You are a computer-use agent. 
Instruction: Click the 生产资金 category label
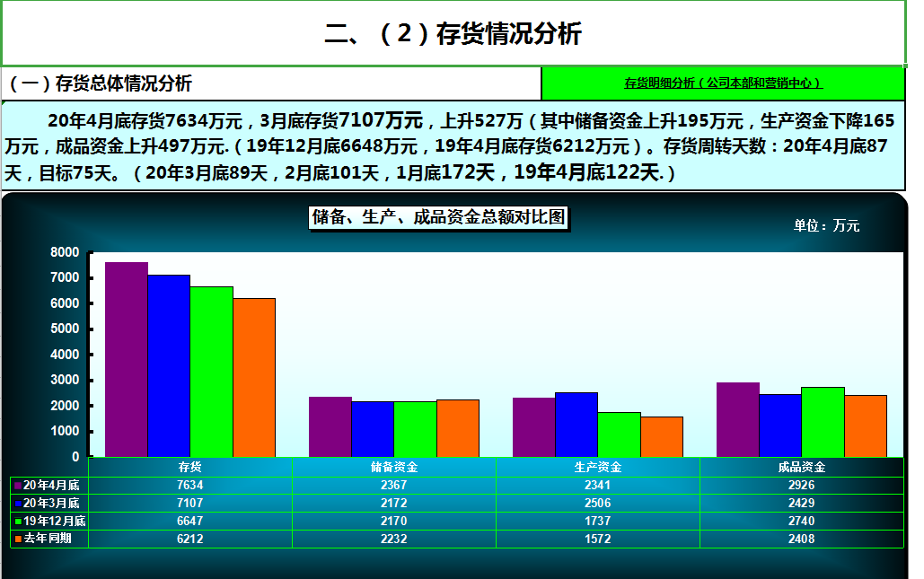(x=595, y=467)
